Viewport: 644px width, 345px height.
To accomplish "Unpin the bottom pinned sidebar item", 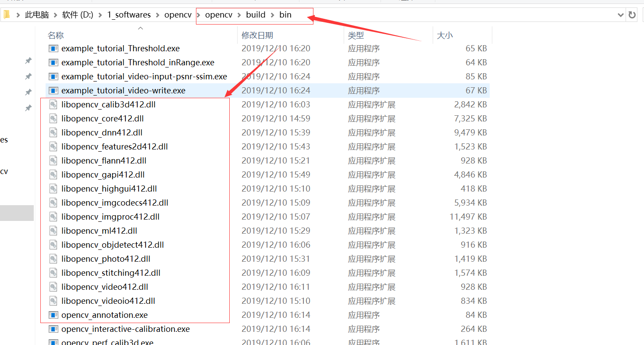I will [28, 108].
